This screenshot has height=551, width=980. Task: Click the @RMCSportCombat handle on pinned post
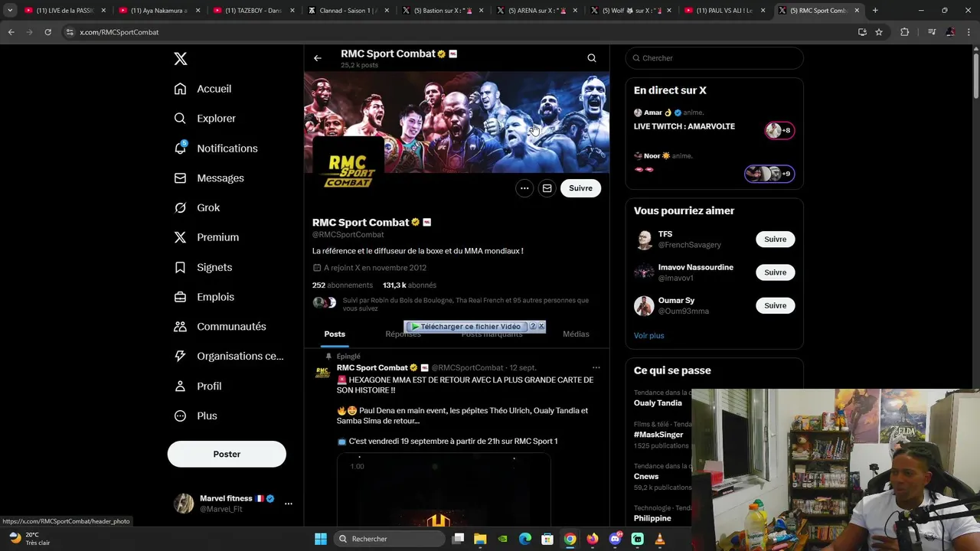(x=468, y=368)
